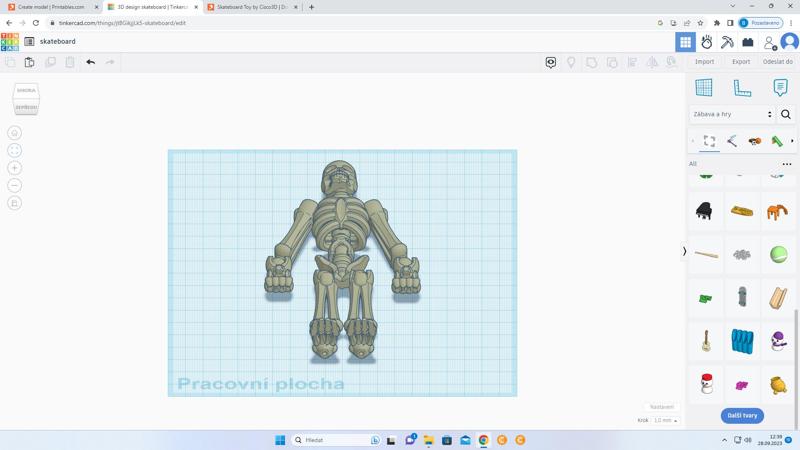800x450 pixels.
Task: Collapse the shapes panel with chevron
Action: pos(685,252)
